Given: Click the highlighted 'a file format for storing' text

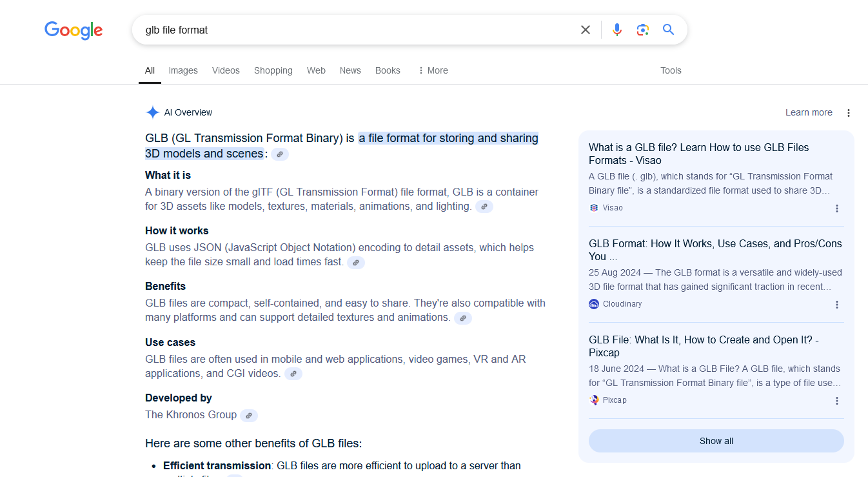Looking at the screenshot, I should point(448,138).
